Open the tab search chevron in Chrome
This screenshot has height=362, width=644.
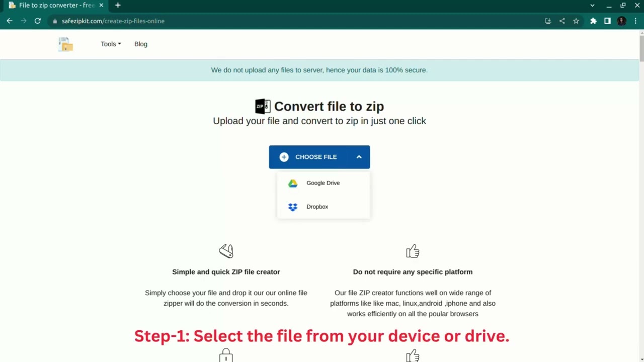592,6
